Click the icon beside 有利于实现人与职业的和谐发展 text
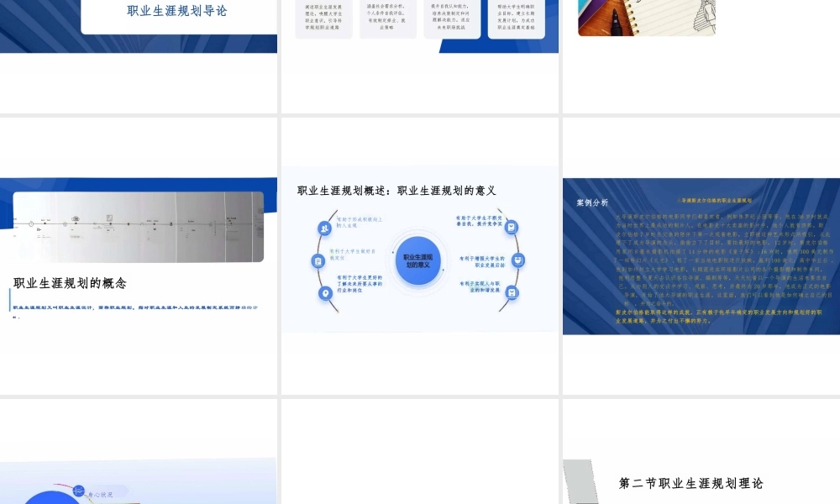Screen dimensions: 840x504 point(512,292)
